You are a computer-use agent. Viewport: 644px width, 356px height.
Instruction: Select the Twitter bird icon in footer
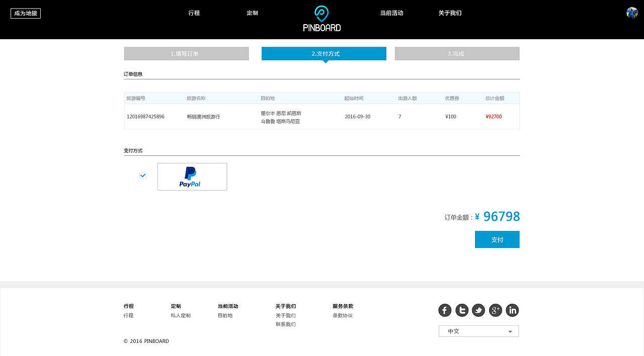click(478, 310)
